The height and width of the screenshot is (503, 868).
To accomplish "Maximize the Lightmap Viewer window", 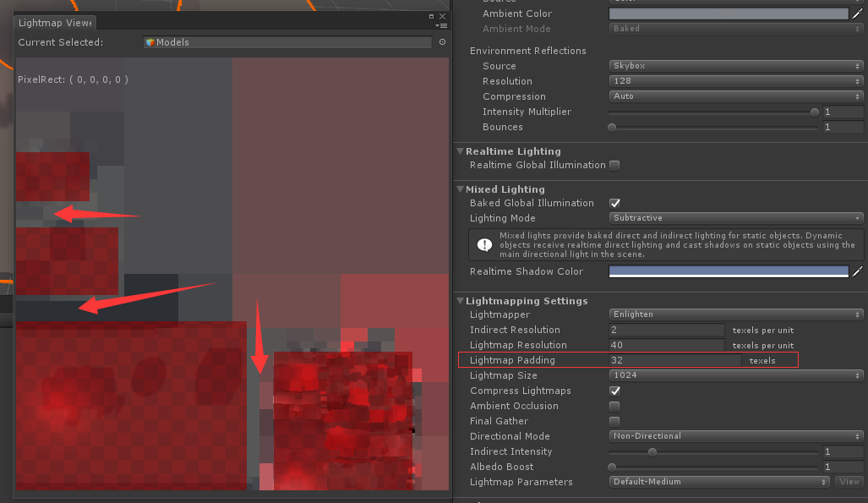I will click(x=431, y=17).
